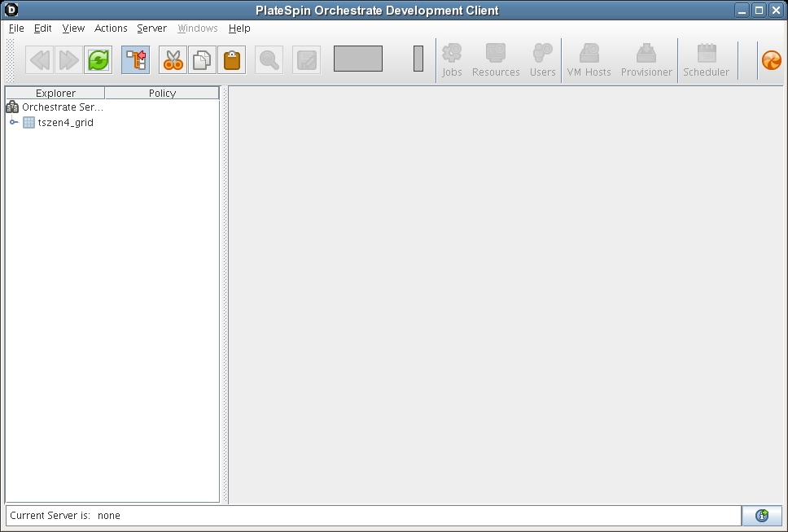Open the Provisioner view
This screenshot has width=788, height=532.
pyautogui.click(x=646, y=60)
